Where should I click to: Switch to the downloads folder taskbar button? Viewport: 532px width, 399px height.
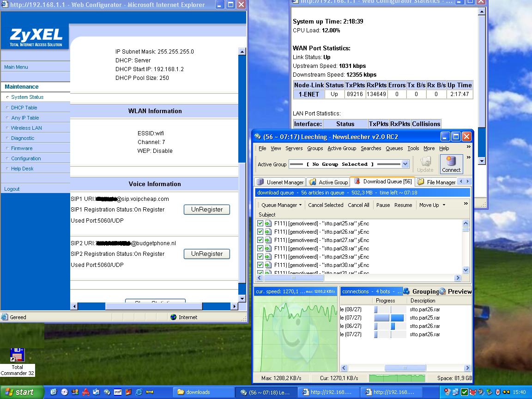203,392
